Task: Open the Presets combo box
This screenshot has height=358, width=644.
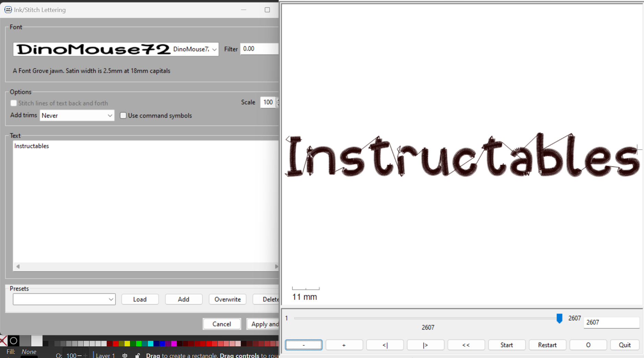Action: pos(64,299)
